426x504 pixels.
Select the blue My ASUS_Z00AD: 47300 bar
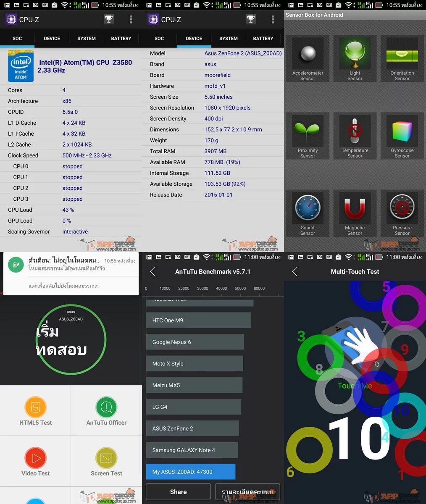191,472
